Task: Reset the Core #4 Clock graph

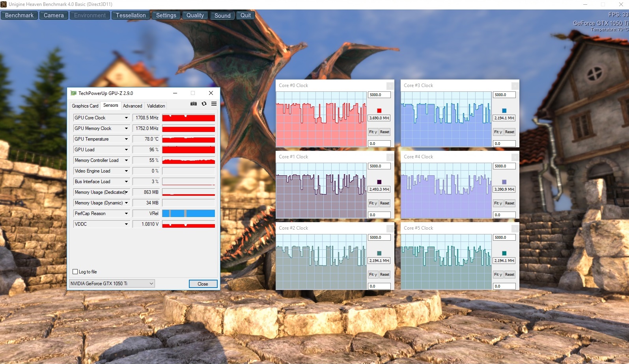Action: click(x=510, y=203)
